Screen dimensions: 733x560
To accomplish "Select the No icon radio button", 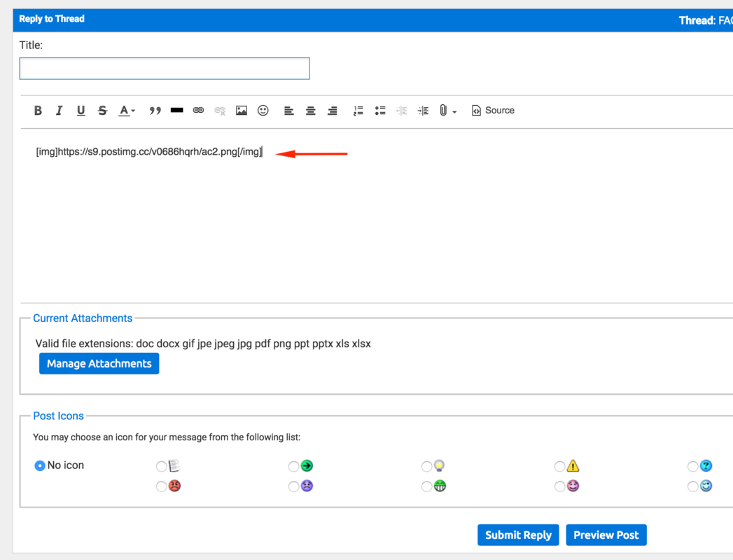I will coord(40,465).
